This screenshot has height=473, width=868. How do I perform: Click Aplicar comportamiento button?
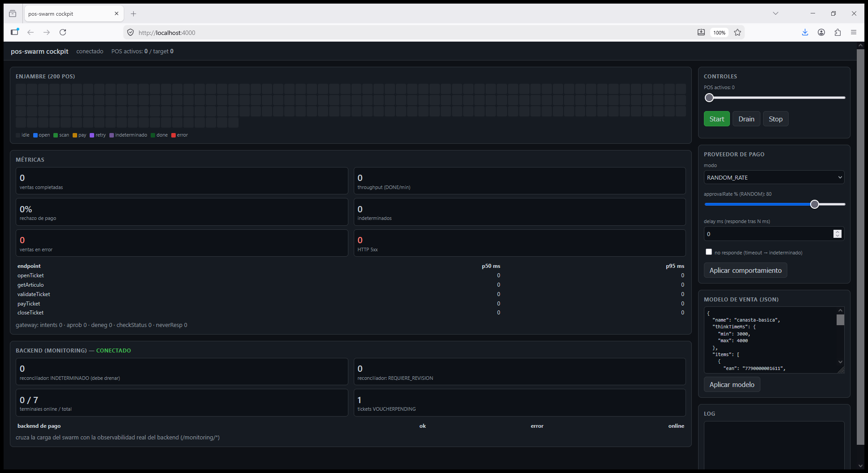click(x=745, y=270)
